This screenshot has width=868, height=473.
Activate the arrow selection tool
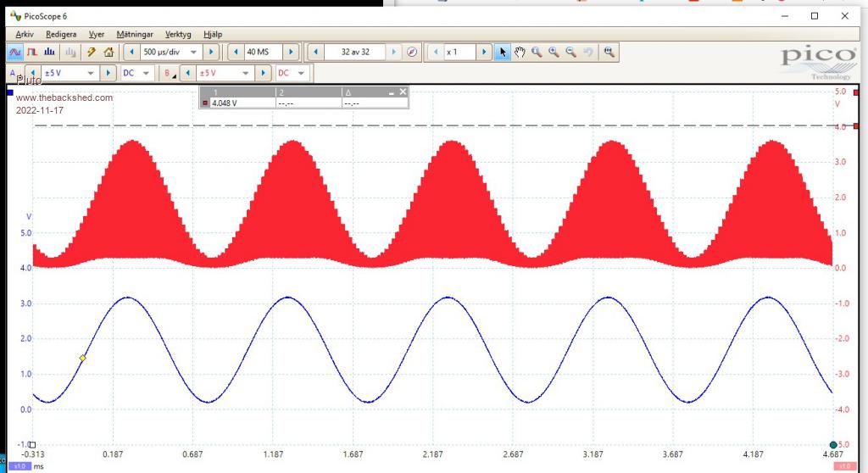click(503, 53)
